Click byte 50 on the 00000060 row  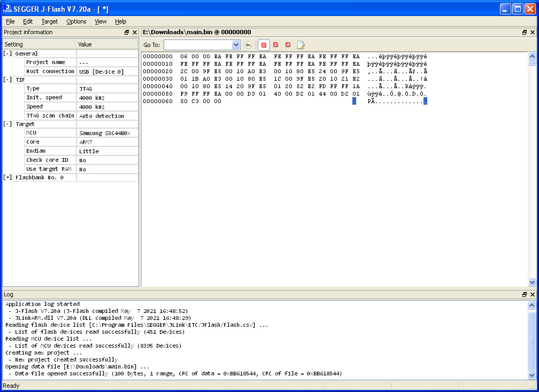[x=184, y=101]
